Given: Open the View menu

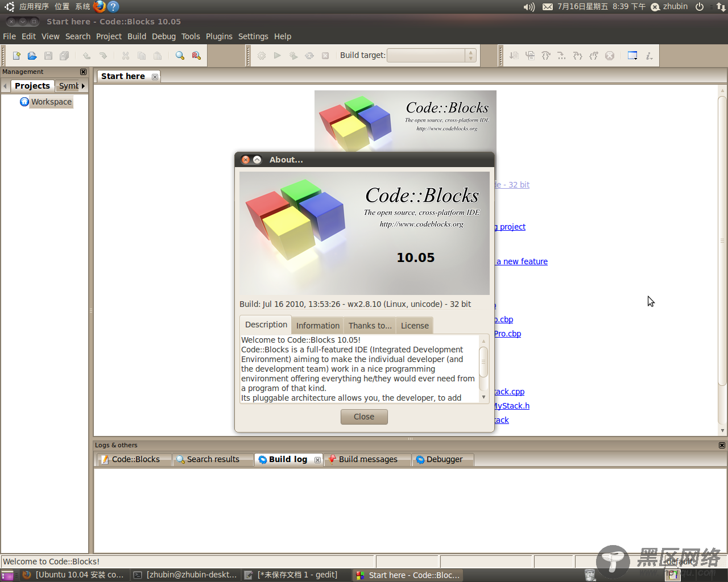Looking at the screenshot, I should tap(51, 36).
